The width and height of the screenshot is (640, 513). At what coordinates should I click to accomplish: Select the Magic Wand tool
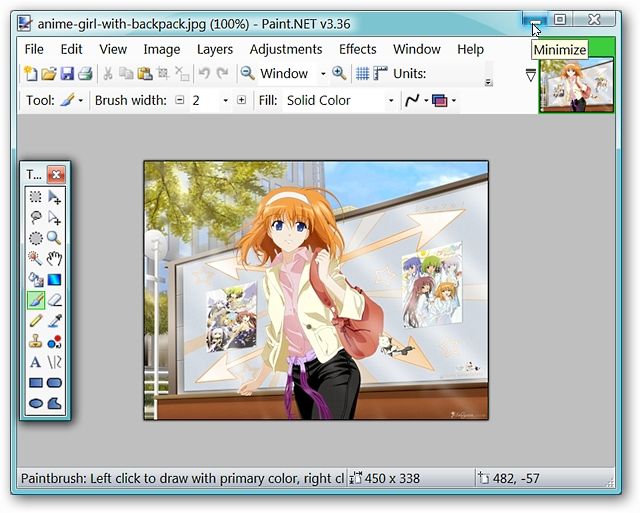click(36, 259)
